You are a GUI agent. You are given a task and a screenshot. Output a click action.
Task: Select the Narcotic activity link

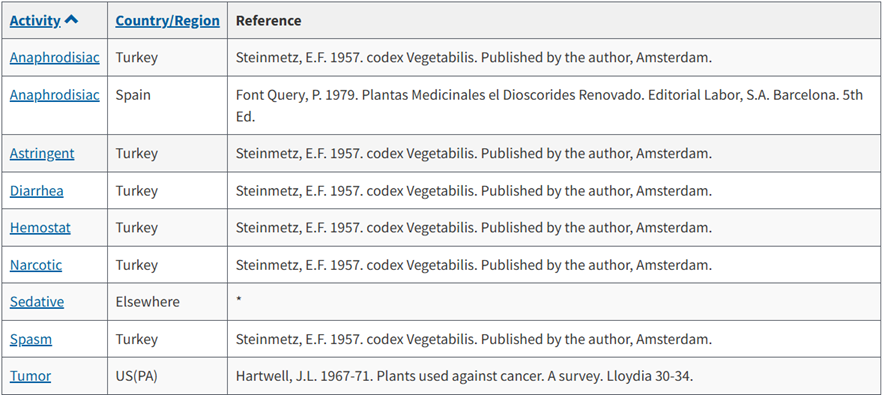[x=36, y=265]
